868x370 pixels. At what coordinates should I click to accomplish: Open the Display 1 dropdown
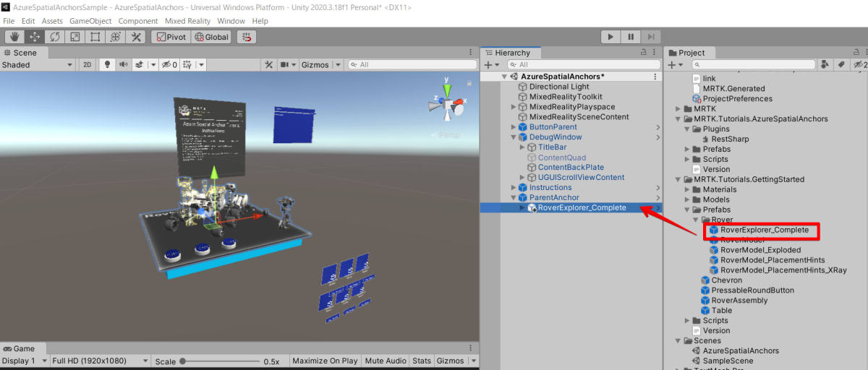[24, 361]
